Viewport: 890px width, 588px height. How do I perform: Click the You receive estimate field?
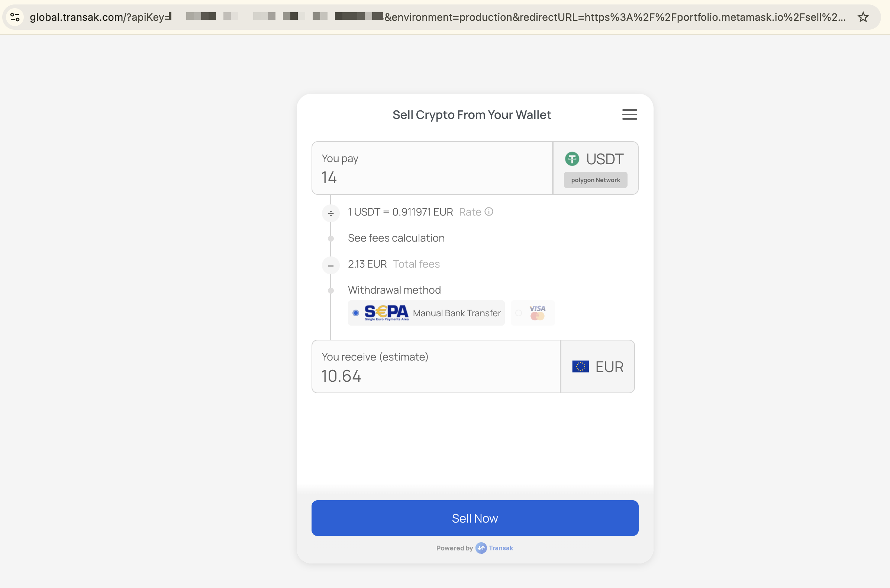point(435,375)
